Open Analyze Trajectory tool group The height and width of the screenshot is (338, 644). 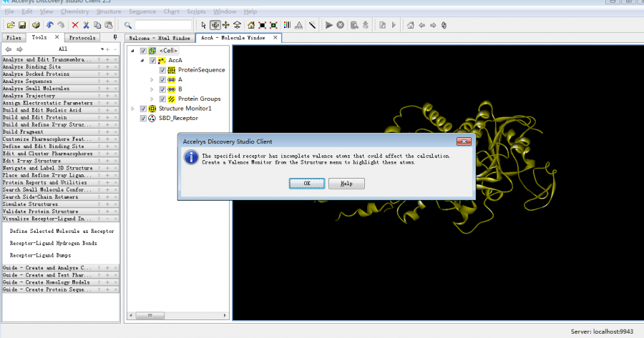(x=61, y=96)
